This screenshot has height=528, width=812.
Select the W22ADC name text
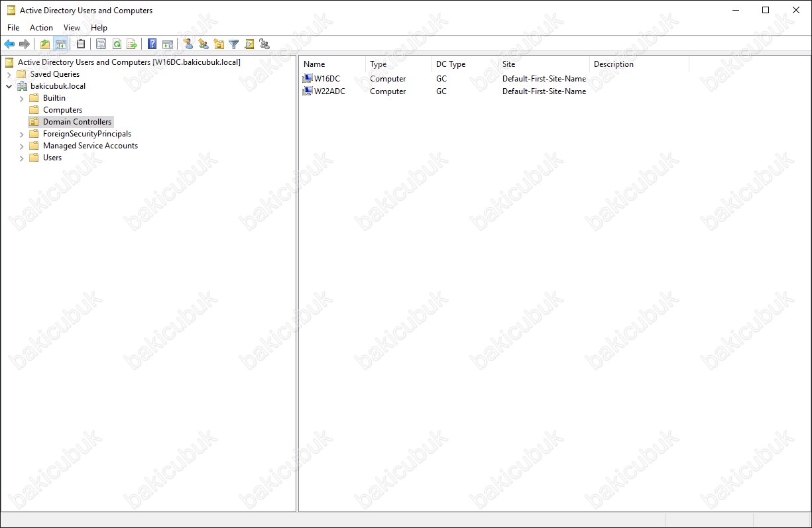329,91
